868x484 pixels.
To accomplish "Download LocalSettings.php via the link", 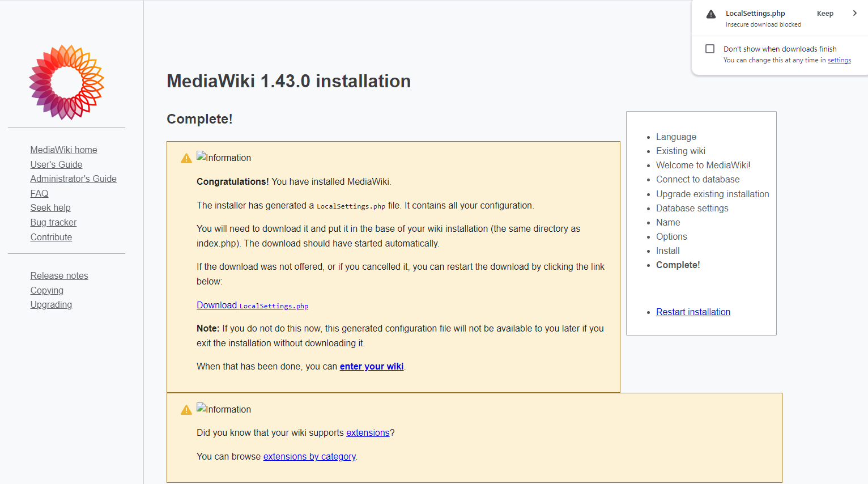I will coord(252,305).
